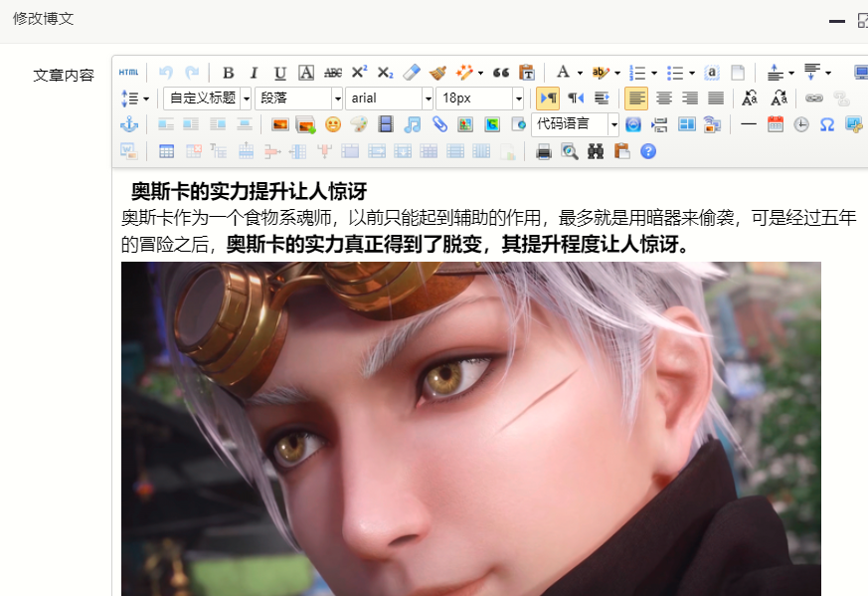Insert current time

(801, 124)
